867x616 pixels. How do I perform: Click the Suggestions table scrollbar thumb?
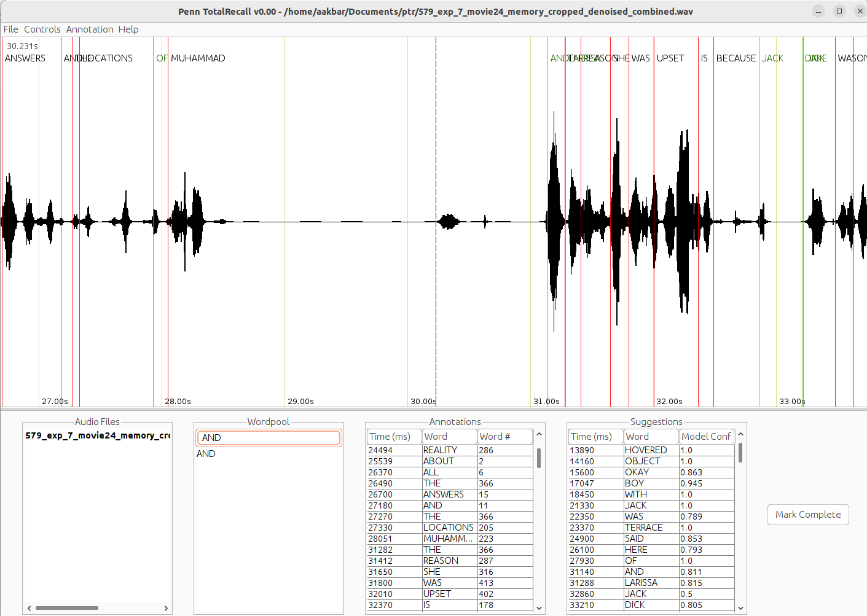click(x=740, y=453)
